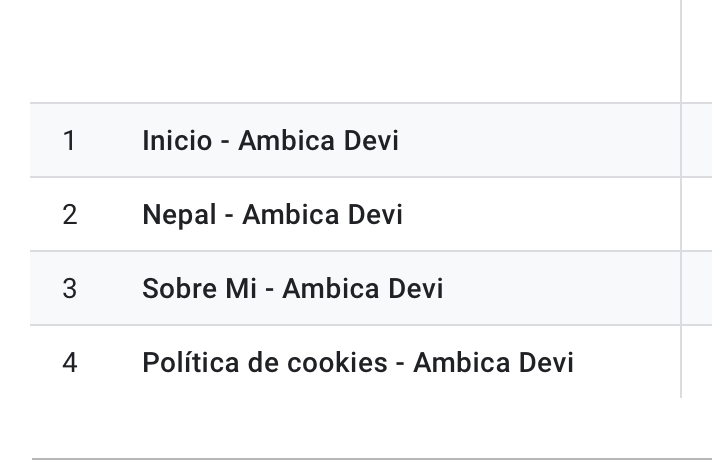Click blank space after the Nepal title
Viewport: 712px width, 460px height.
tap(541, 214)
